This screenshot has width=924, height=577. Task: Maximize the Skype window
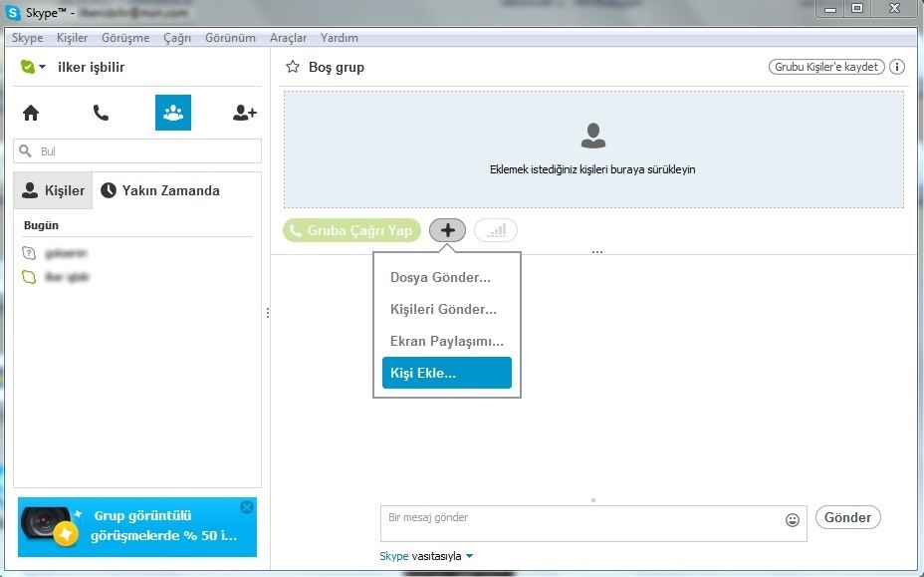[857, 8]
